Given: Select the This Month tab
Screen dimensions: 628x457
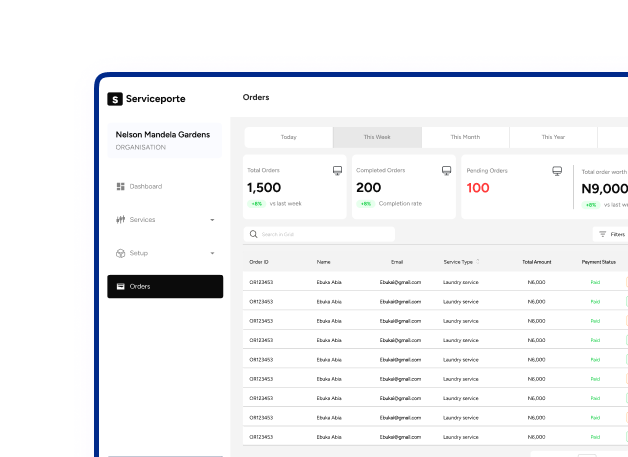Looking at the screenshot, I should (x=465, y=137).
